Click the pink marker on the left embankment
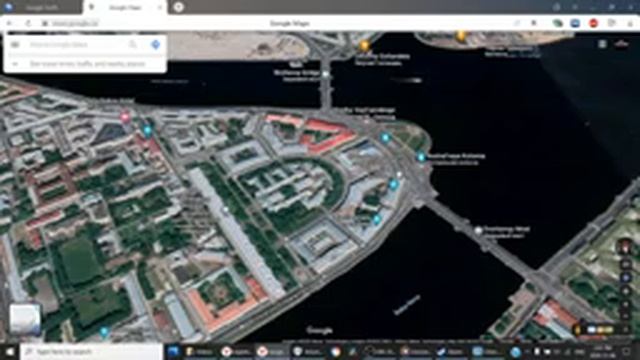640x360 pixels. pyautogui.click(x=125, y=118)
